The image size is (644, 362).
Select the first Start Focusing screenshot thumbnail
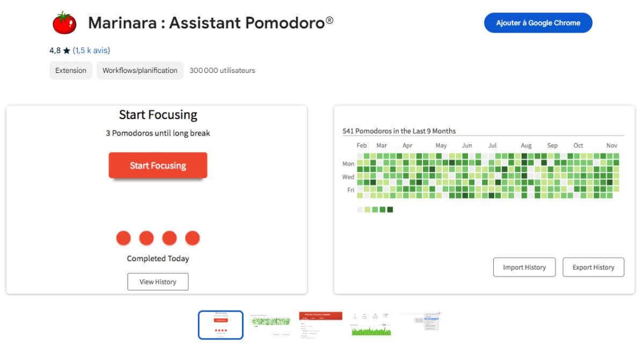tap(221, 325)
